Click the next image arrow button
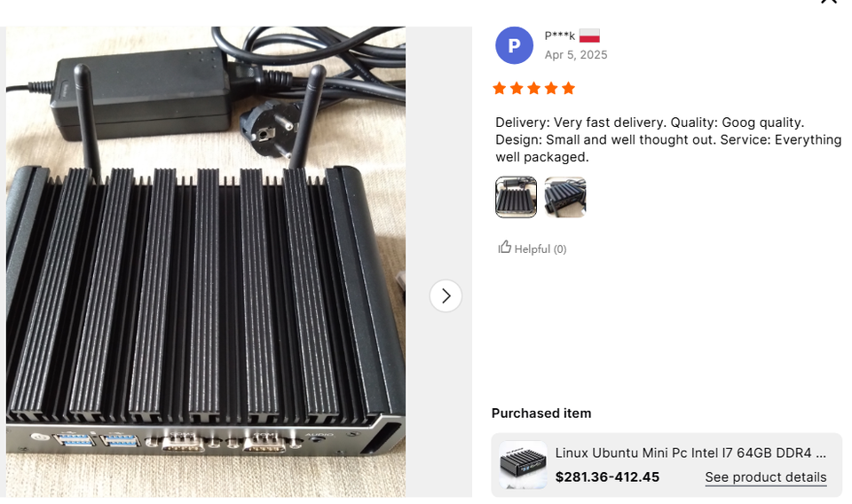The width and height of the screenshot is (852, 504). coord(446,296)
